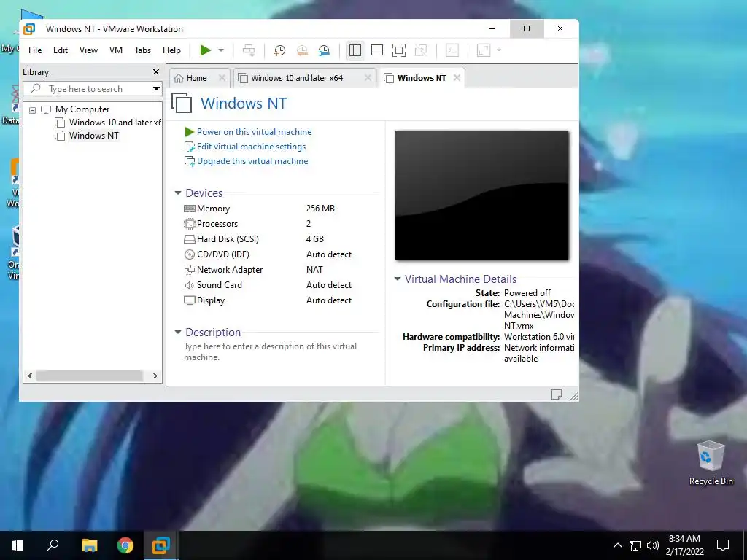747x560 pixels.
Task: Click the green Power On play icon in toolbar
Action: coord(205,50)
